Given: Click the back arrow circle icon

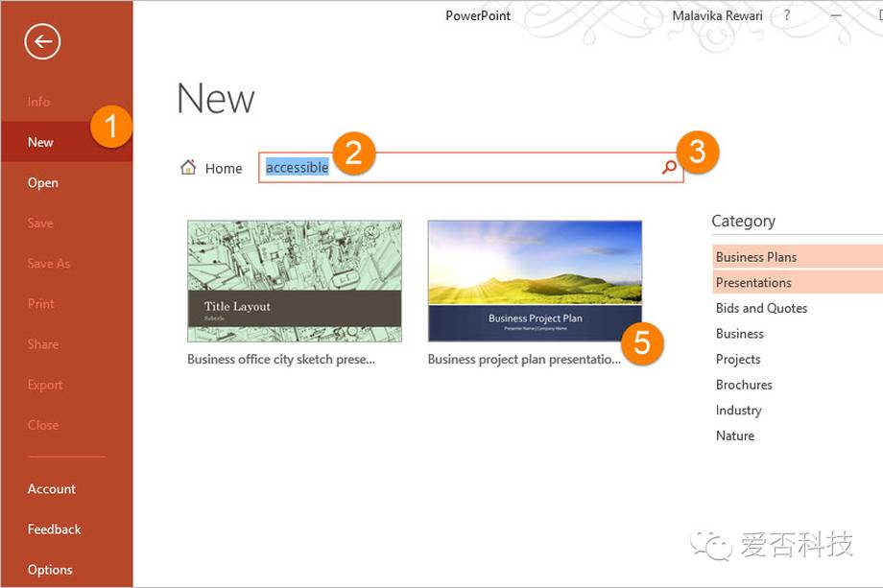Looking at the screenshot, I should coord(42,41).
